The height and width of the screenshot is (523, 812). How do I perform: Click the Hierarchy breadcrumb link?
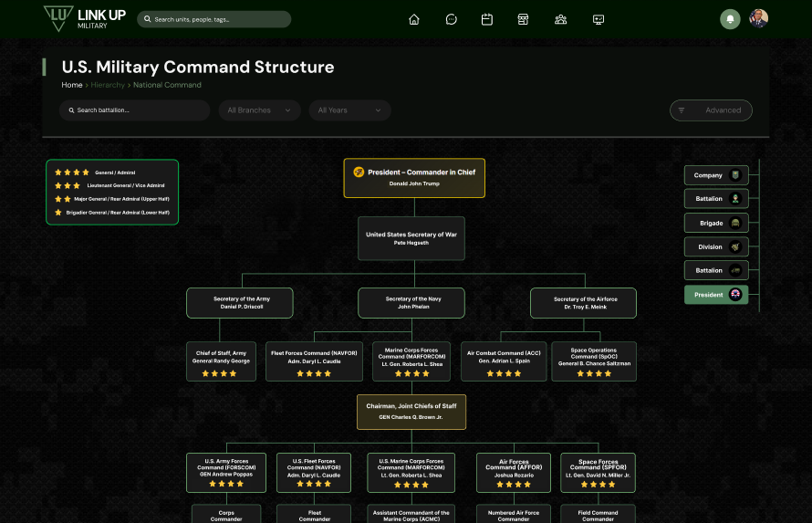pos(108,85)
